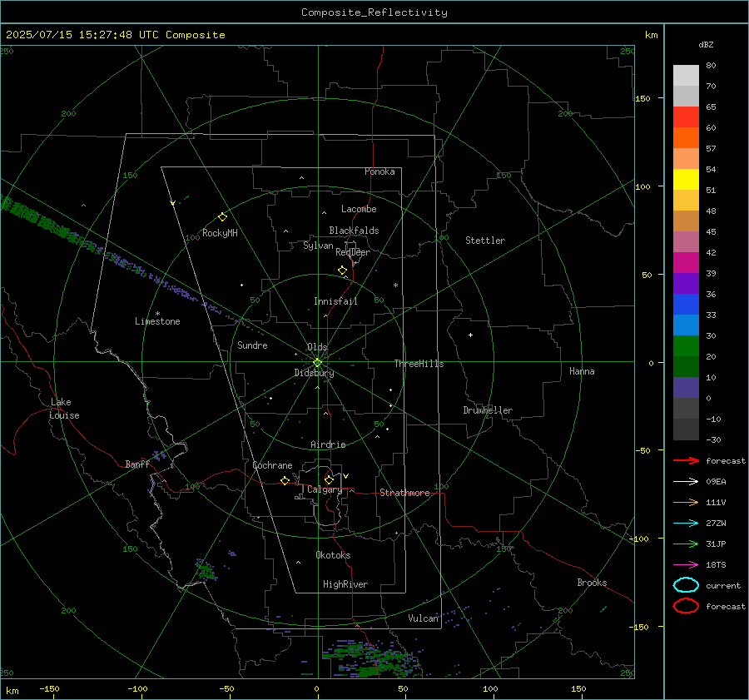The height and width of the screenshot is (700, 749).
Task: Click the yellow V marker right of Calgary diamond
Action: click(x=346, y=476)
